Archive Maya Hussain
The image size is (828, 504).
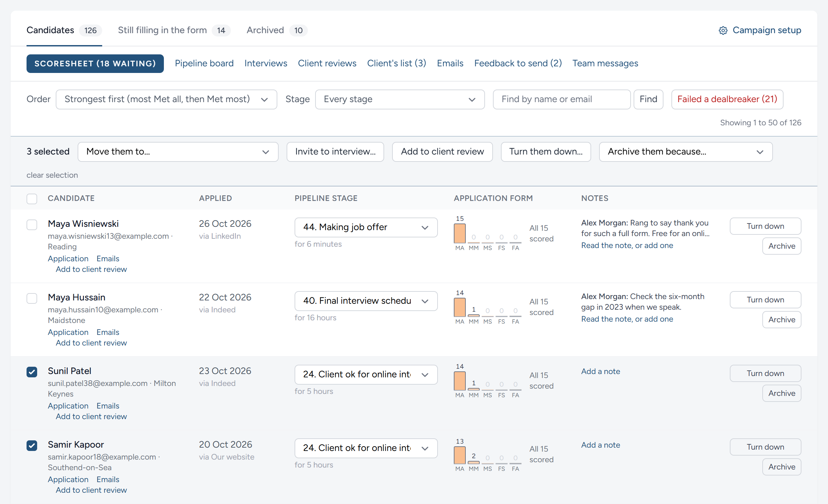click(x=781, y=319)
